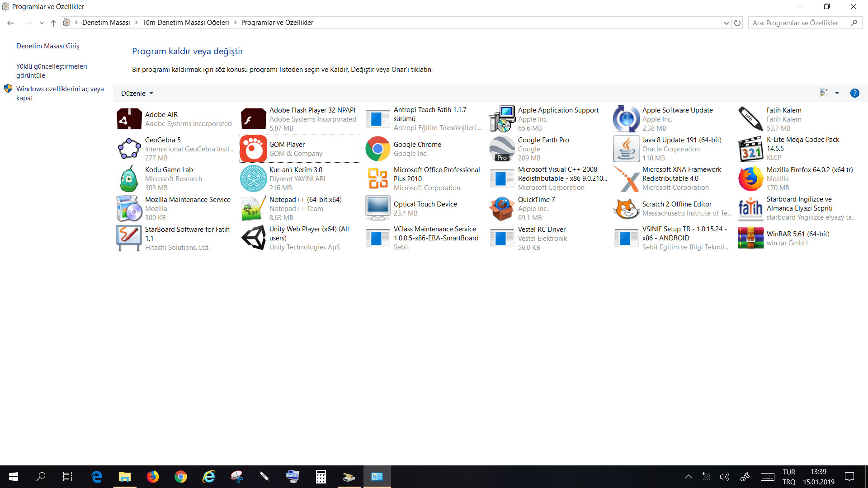The width and height of the screenshot is (868, 488).
Task: Click the Apple Application Support icon
Action: coord(502,119)
